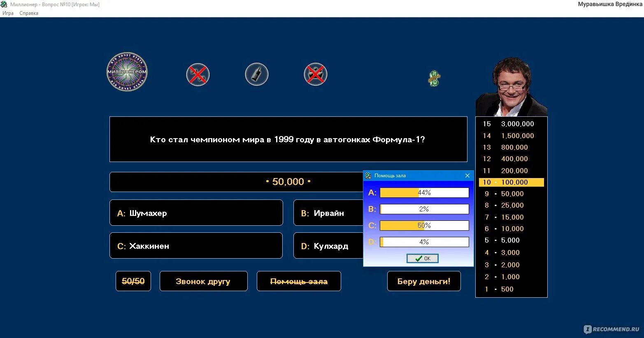Click the host portrait picture
Screen dimensions: 644x338
[x=511, y=87]
